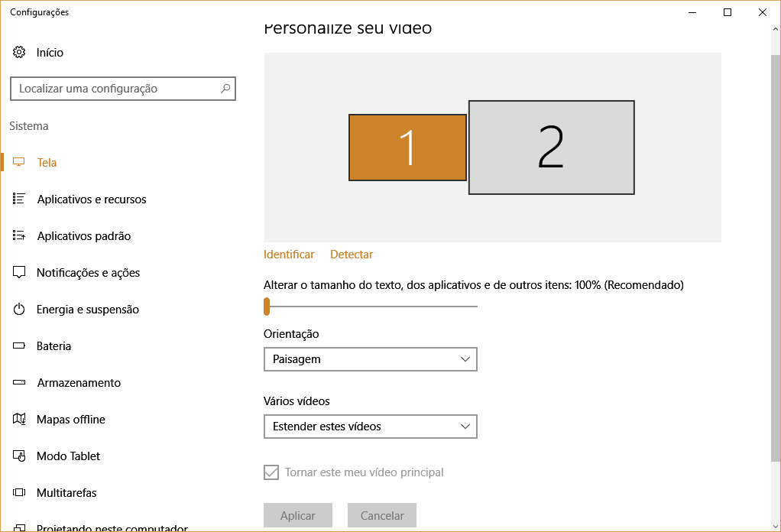Select display 1 in the monitor layout
The width and height of the screenshot is (781, 532).
tap(407, 148)
